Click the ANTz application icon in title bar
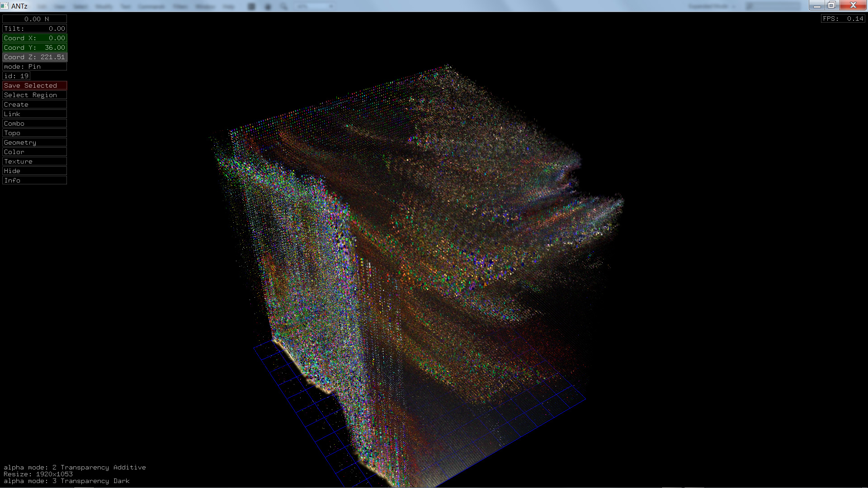Image resolution: width=868 pixels, height=488 pixels. tap(5, 6)
